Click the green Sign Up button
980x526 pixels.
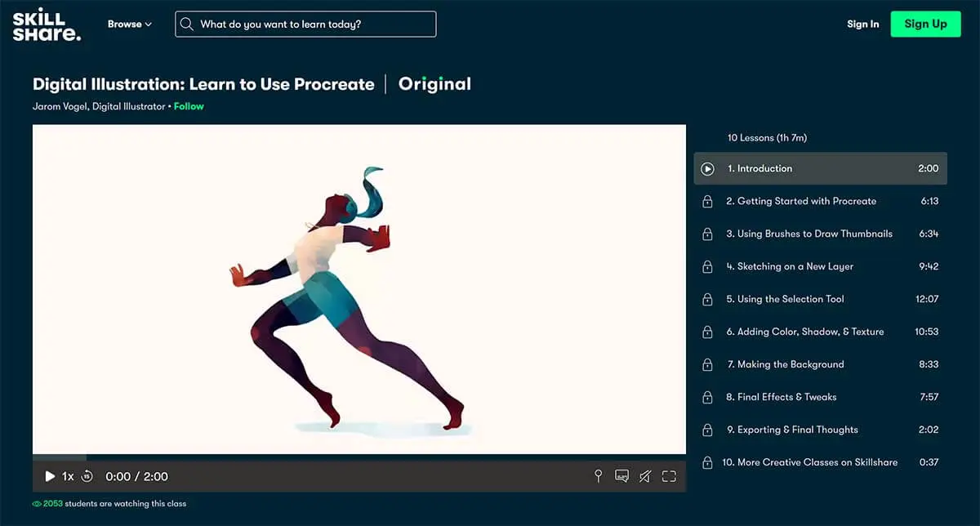coord(925,24)
